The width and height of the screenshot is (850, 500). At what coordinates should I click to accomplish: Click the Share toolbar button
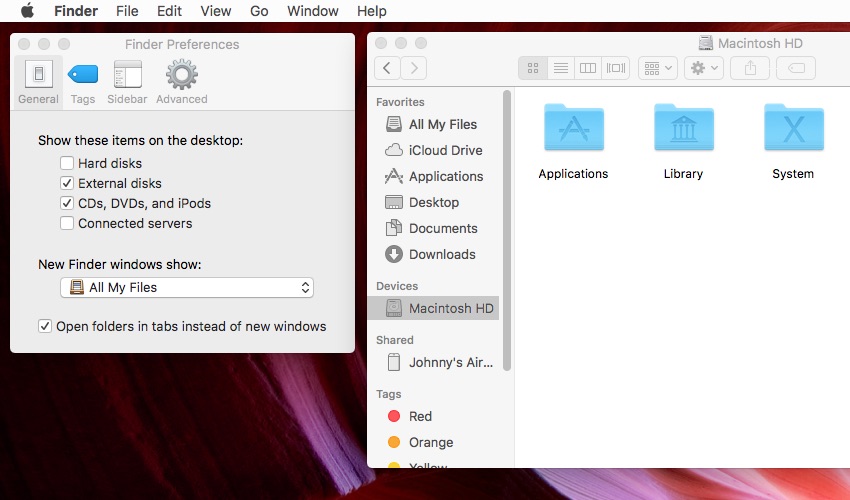coord(750,68)
